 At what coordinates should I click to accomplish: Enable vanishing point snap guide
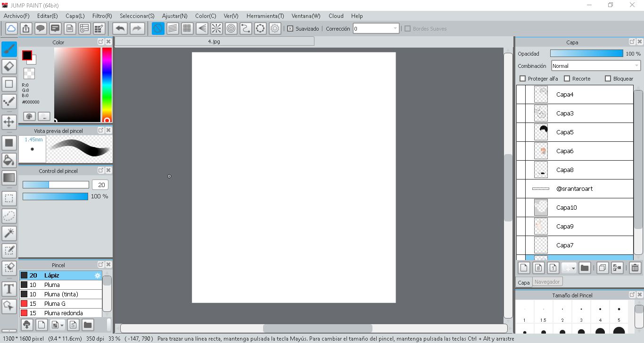(202, 29)
